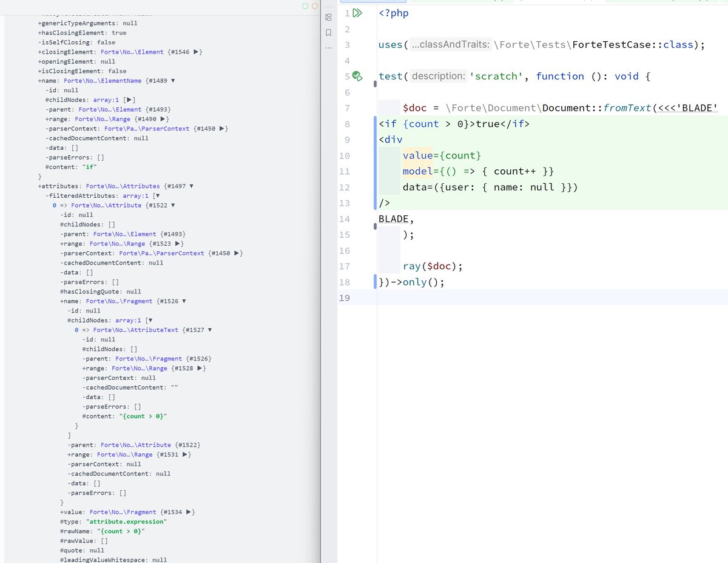Click the green circle in Ray window
The height and width of the screenshot is (563, 728).
click(x=306, y=6)
